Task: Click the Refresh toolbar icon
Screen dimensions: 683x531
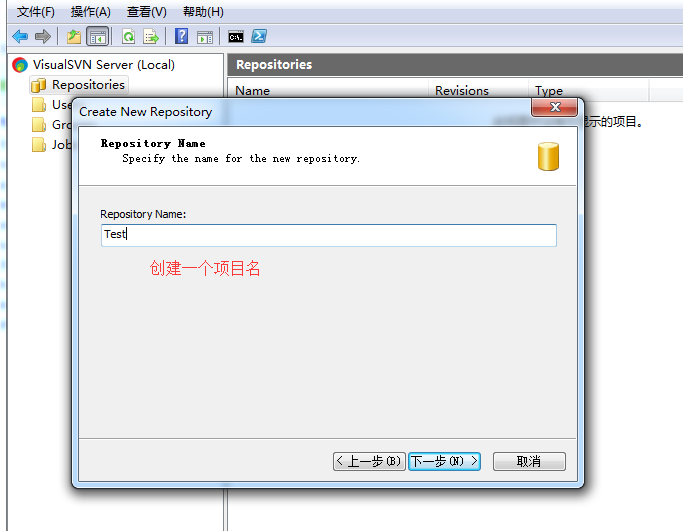Action: point(128,37)
